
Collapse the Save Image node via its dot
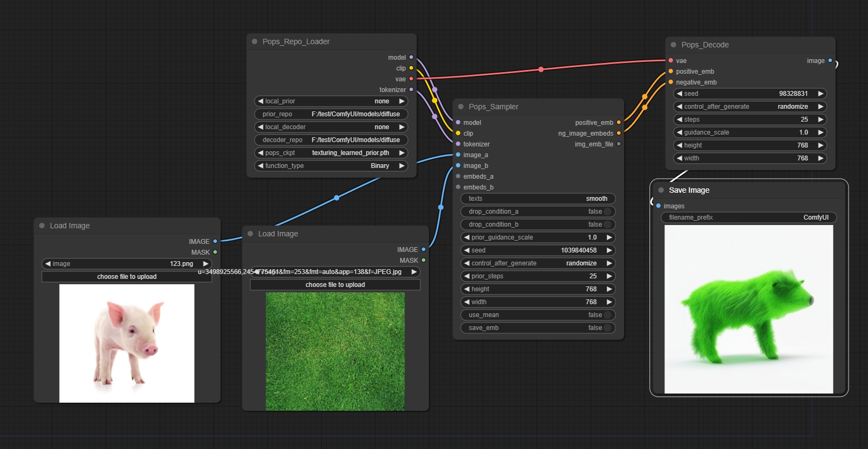click(x=661, y=190)
